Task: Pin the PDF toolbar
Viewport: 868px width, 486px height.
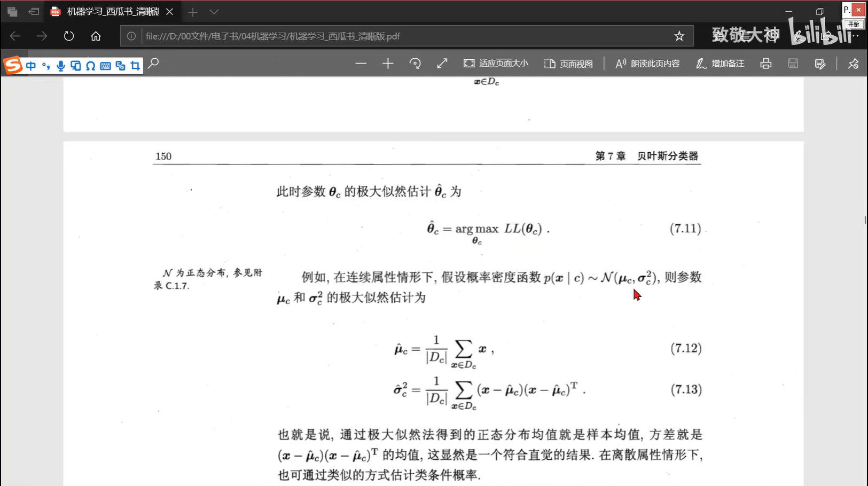Action: [x=854, y=63]
